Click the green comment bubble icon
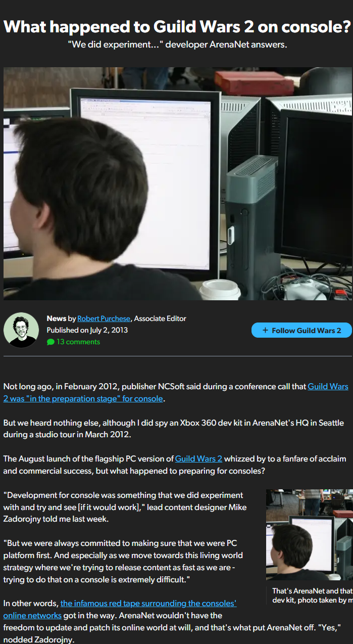This screenshot has width=353, height=644. [51, 342]
